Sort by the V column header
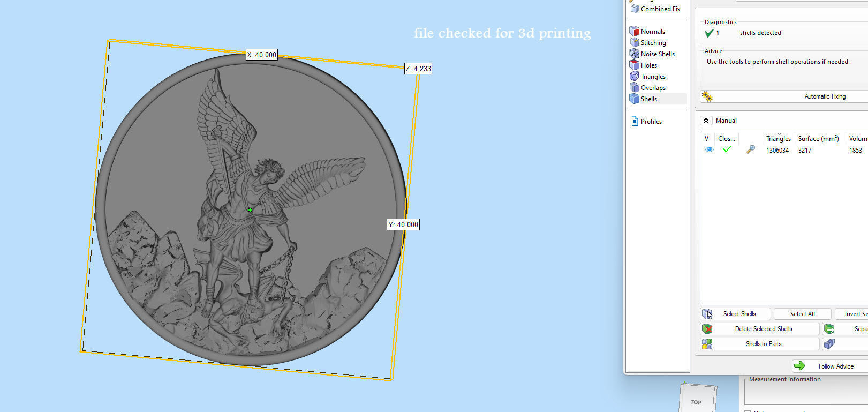 pyautogui.click(x=708, y=138)
